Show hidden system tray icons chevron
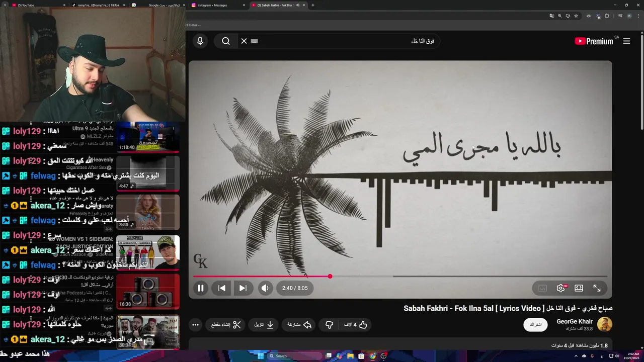Screen dimensions: 644x362 pyautogui.click(x=576, y=356)
